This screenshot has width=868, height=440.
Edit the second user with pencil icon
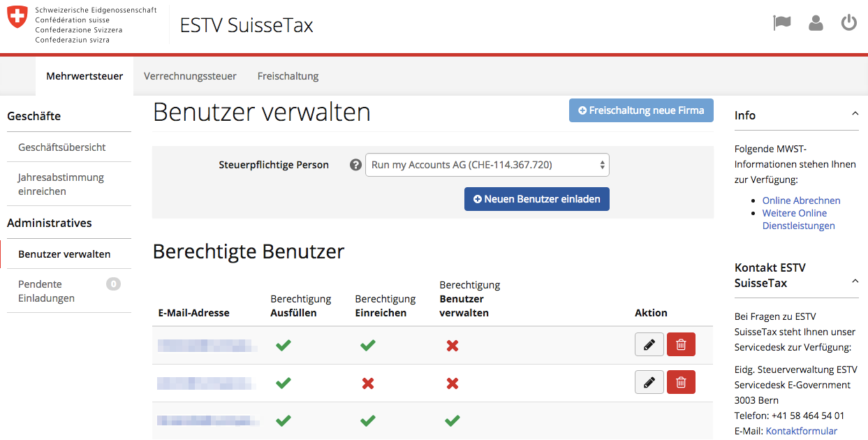(649, 383)
